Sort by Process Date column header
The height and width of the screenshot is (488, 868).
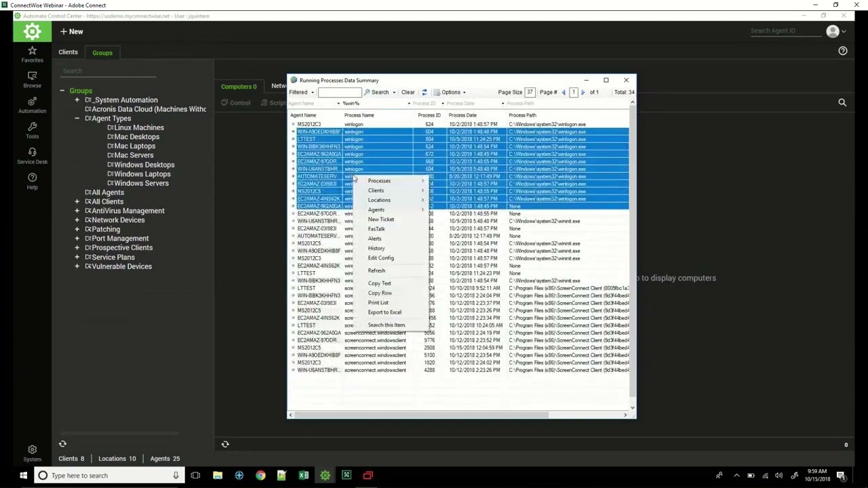[x=462, y=115]
